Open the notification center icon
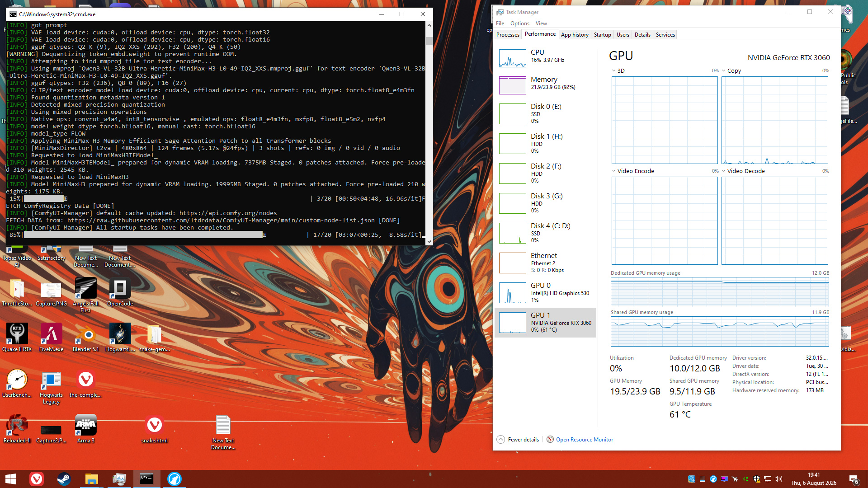The height and width of the screenshot is (488, 868). (x=854, y=479)
